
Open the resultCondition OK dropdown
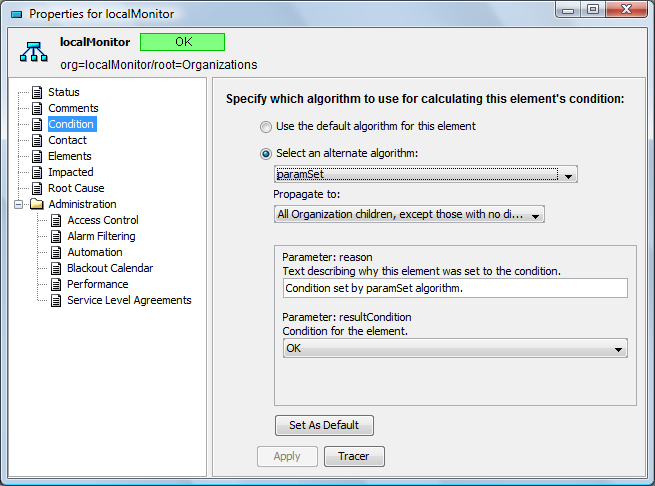pos(455,348)
